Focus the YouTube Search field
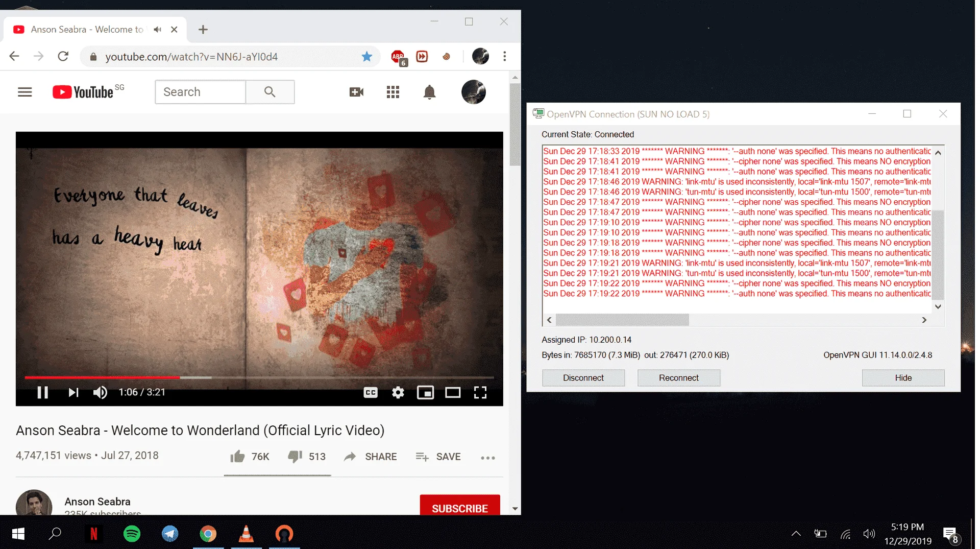 click(201, 92)
